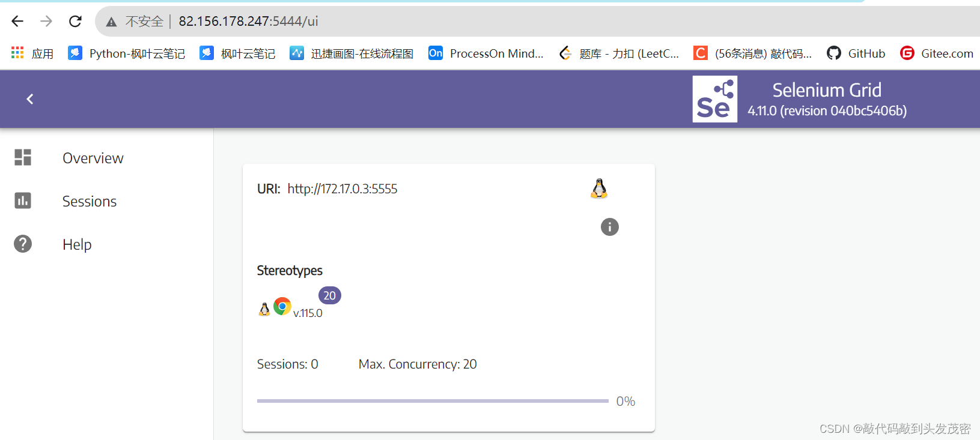Click the Max. Concurrency: 20 label
This screenshot has width=980, height=440.
pos(418,364)
